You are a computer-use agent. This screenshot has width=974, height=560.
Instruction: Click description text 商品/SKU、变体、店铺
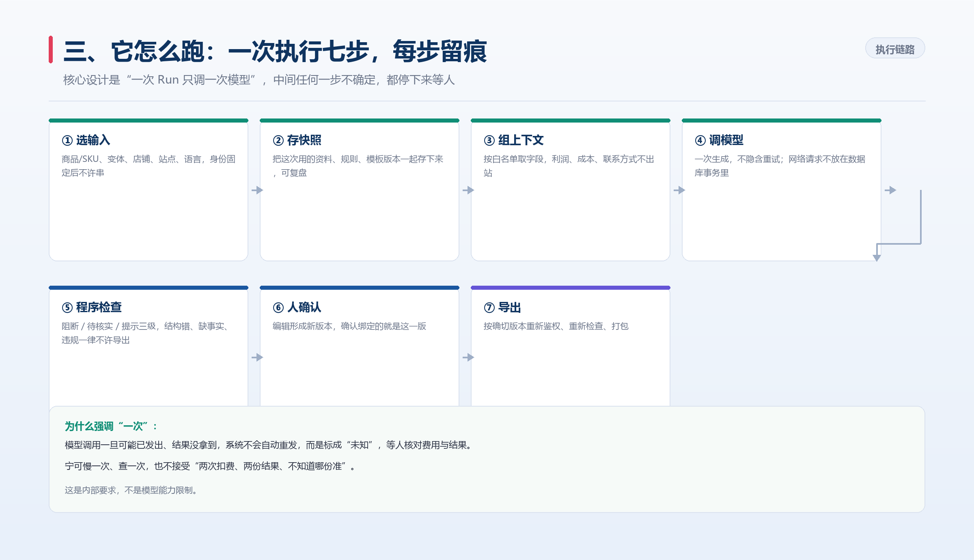[x=149, y=166]
